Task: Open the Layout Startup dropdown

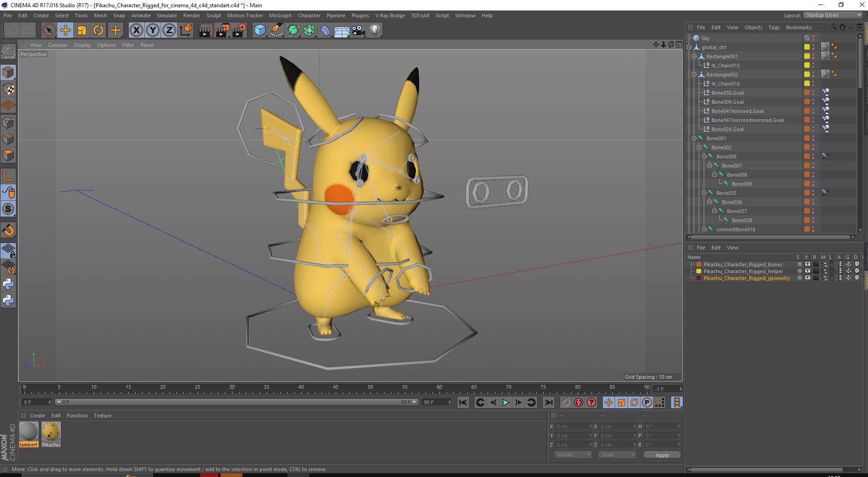Action: click(833, 15)
